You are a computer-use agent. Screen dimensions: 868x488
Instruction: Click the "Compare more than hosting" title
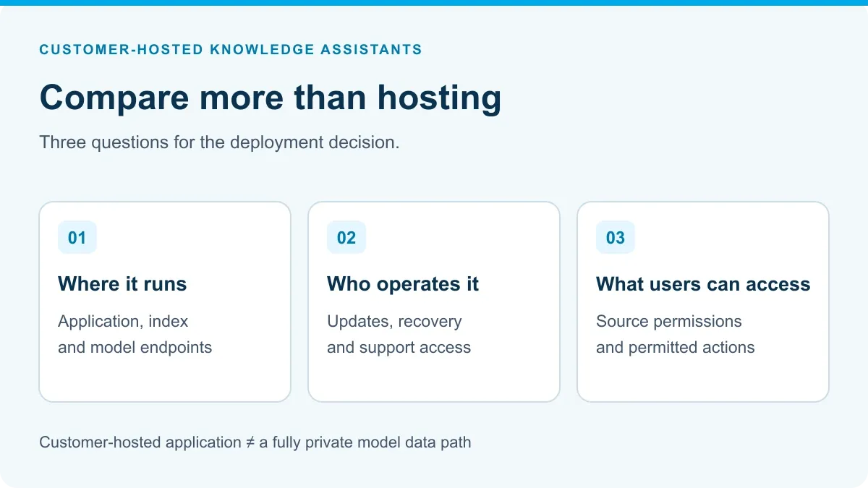(x=271, y=97)
